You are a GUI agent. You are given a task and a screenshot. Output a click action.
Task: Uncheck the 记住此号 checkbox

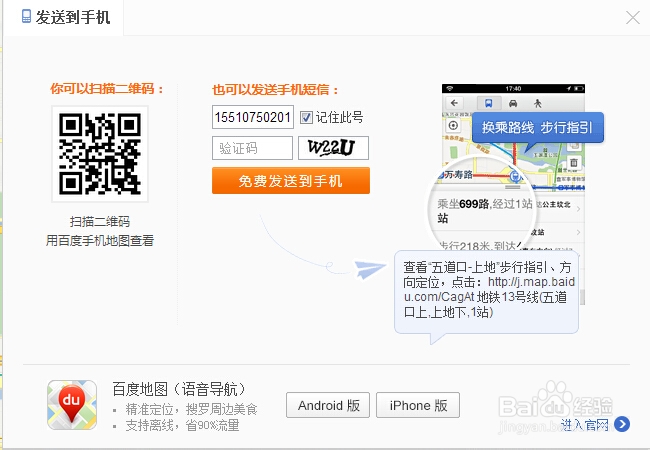pyautogui.click(x=306, y=118)
